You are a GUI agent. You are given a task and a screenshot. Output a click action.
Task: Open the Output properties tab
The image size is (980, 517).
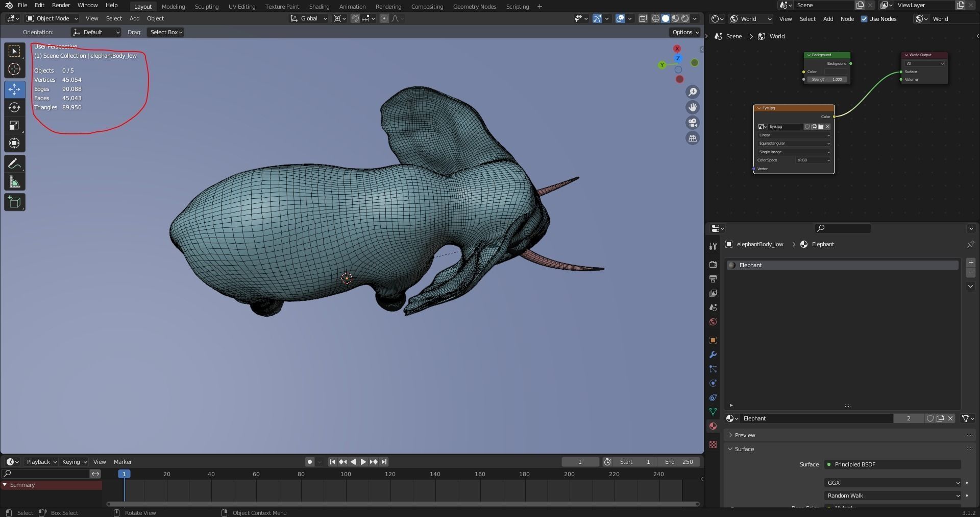713,279
